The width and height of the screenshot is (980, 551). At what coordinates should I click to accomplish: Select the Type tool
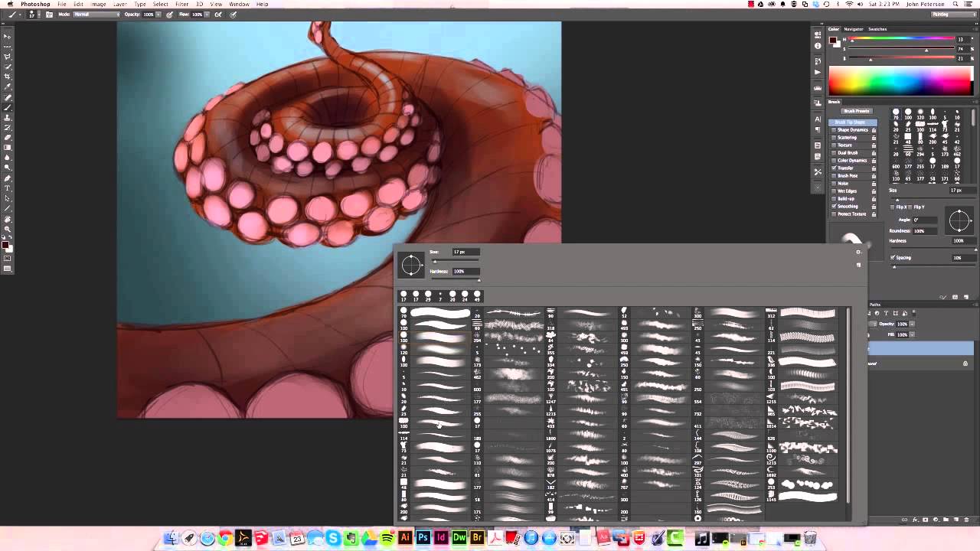coord(8,187)
